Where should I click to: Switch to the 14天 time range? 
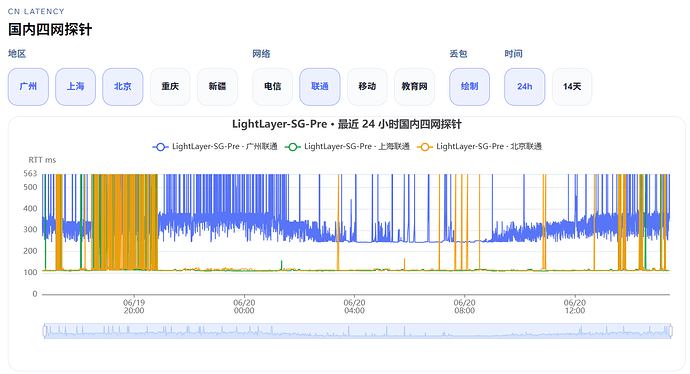pyautogui.click(x=572, y=87)
